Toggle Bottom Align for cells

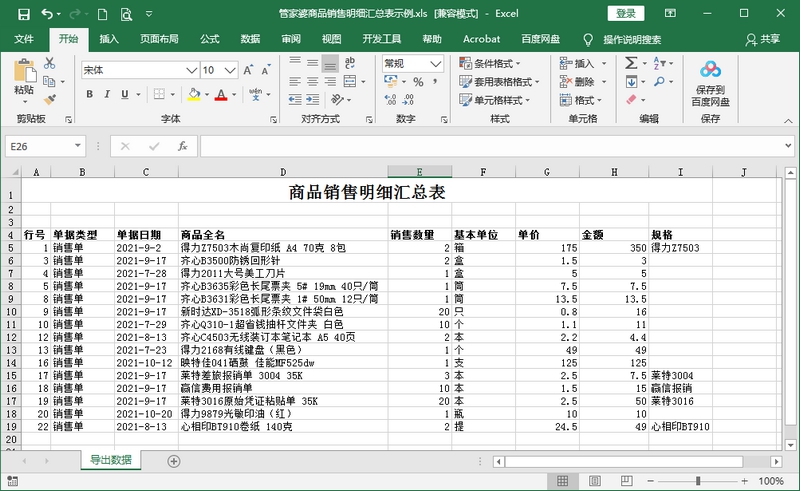(331, 64)
